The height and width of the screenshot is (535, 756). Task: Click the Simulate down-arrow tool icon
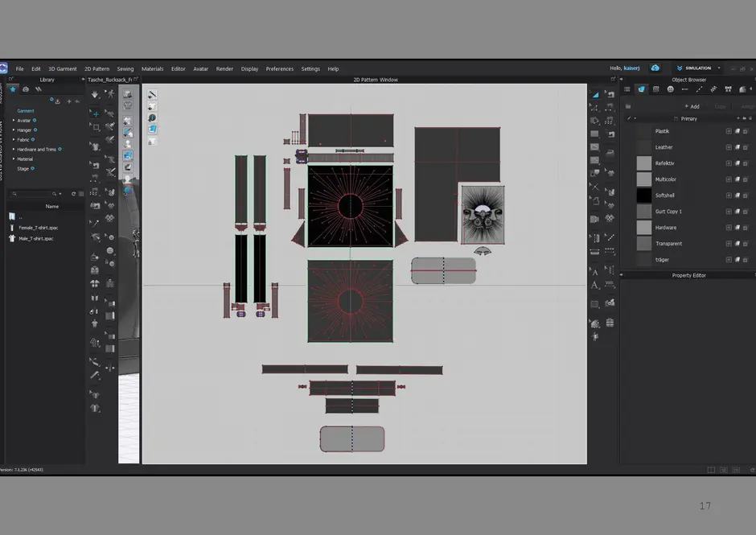coord(95,94)
